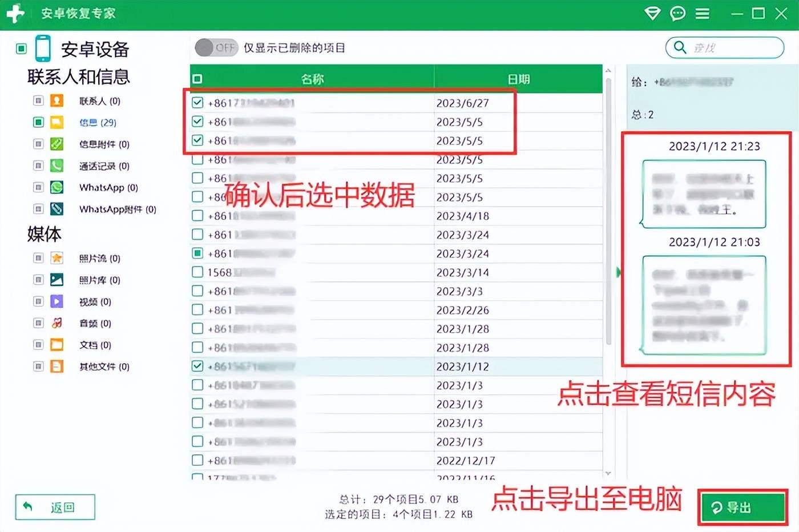Tick the select-all checkbox in table header
The image size is (799, 532).
click(x=197, y=79)
